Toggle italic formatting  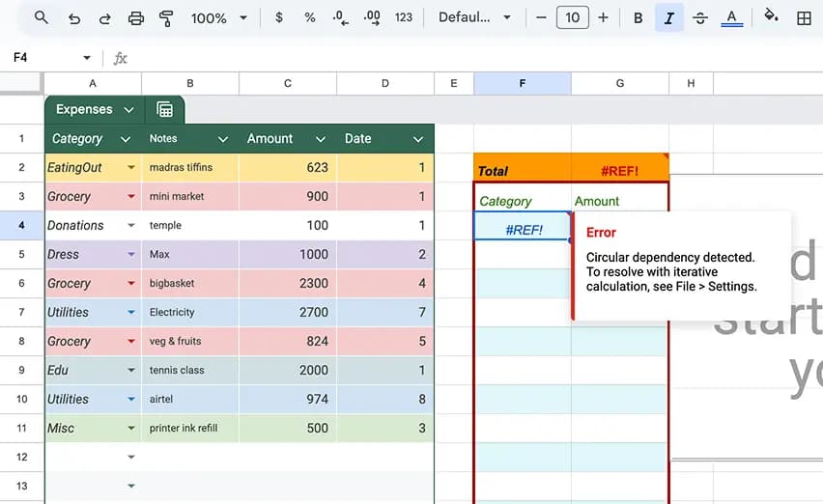(x=669, y=18)
